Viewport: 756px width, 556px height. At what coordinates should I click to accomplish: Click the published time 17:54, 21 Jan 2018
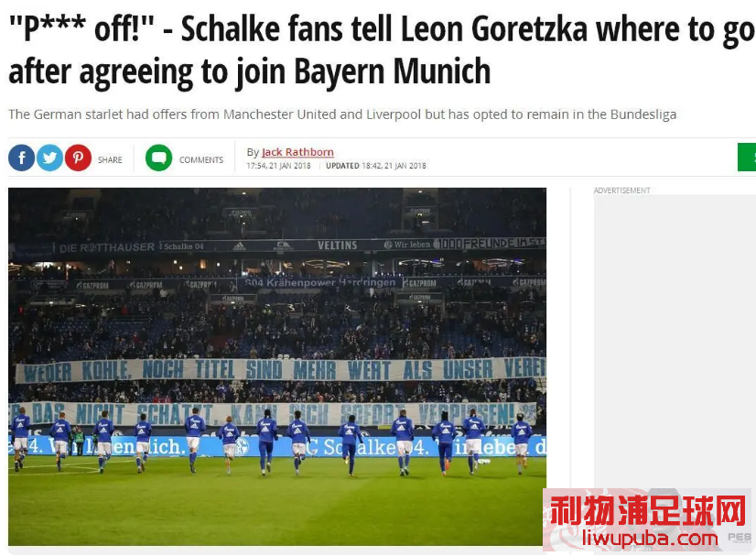click(x=278, y=166)
